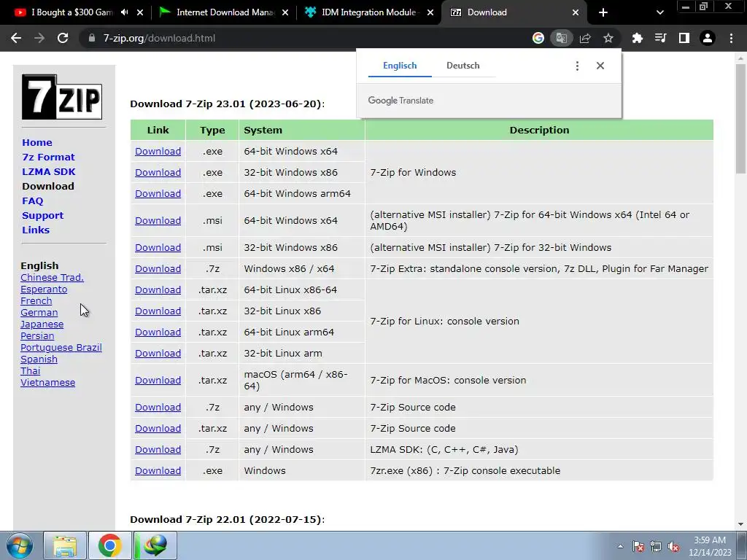Download .exe for 64-bit Windows arm64
This screenshot has height=560, width=747.
tap(158, 194)
